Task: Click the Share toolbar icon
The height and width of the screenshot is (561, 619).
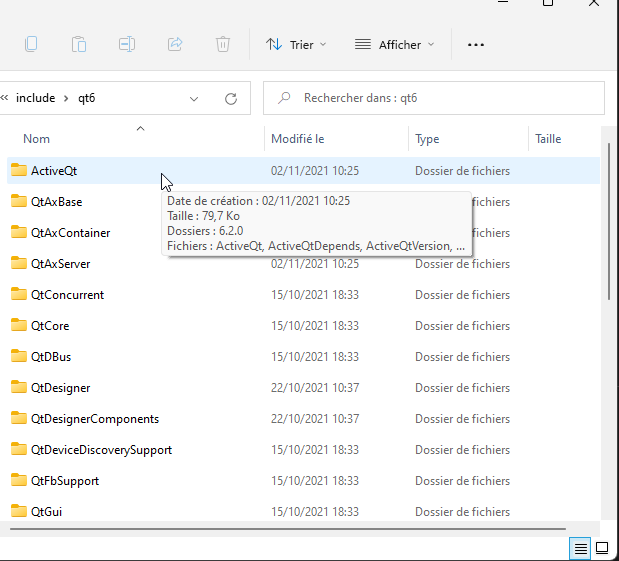Action: coord(175,44)
